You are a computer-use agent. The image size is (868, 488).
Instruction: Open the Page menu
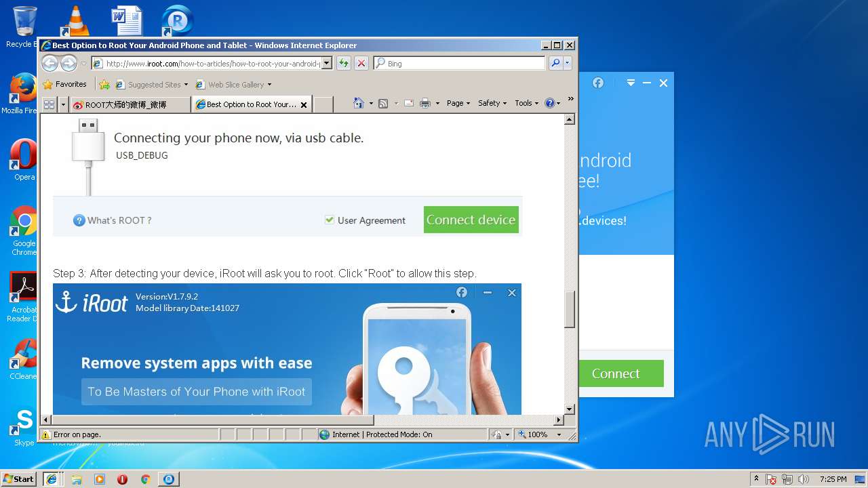pyautogui.click(x=458, y=103)
